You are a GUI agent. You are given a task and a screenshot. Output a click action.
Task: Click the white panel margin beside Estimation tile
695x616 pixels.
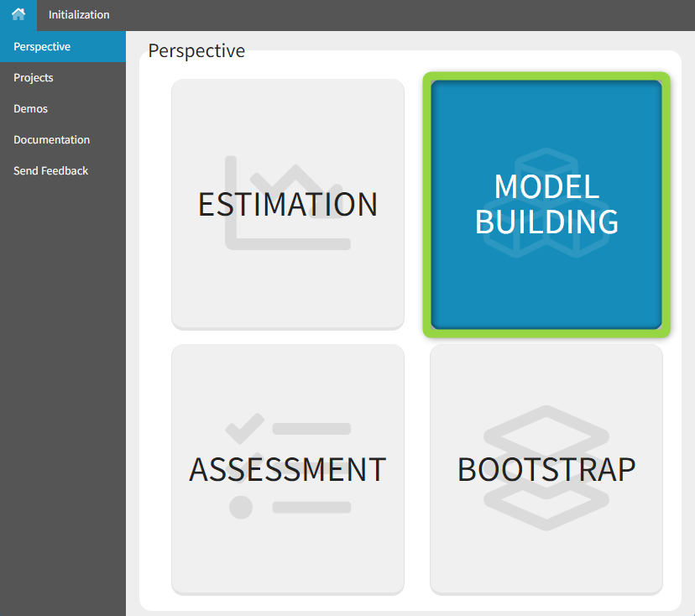pyautogui.click(x=155, y=205)
